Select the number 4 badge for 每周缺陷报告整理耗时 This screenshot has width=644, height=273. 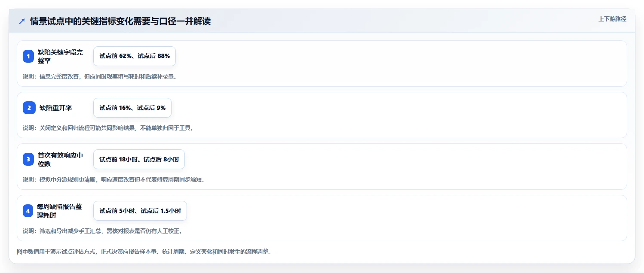point(28,211)
